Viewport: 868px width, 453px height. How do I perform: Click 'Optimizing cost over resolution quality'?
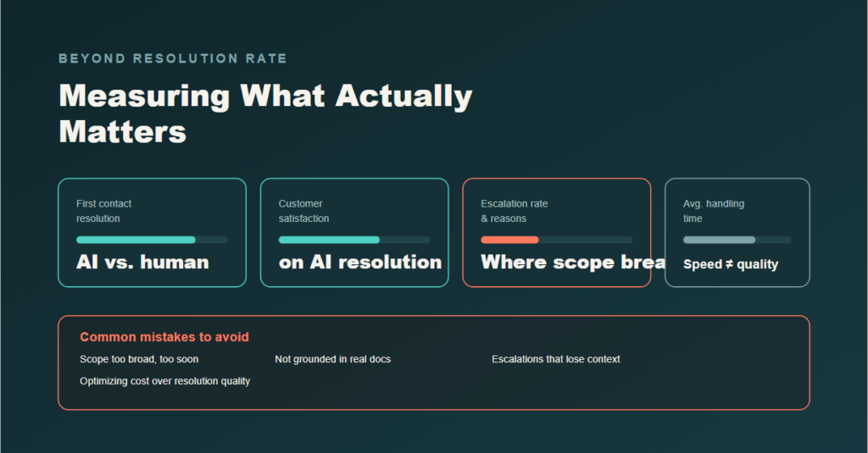coord(165,381)
